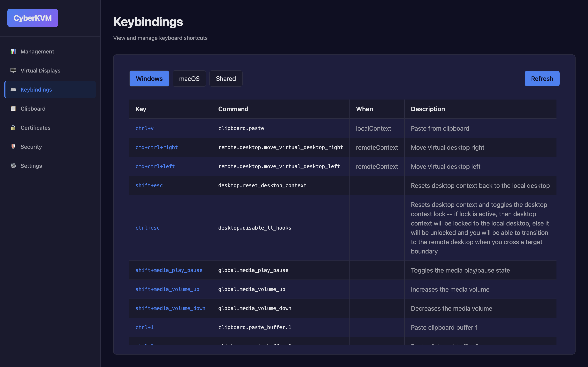Open the Security shield icon
The height and width of the screenshot is (367, 588).
[13, 147]
